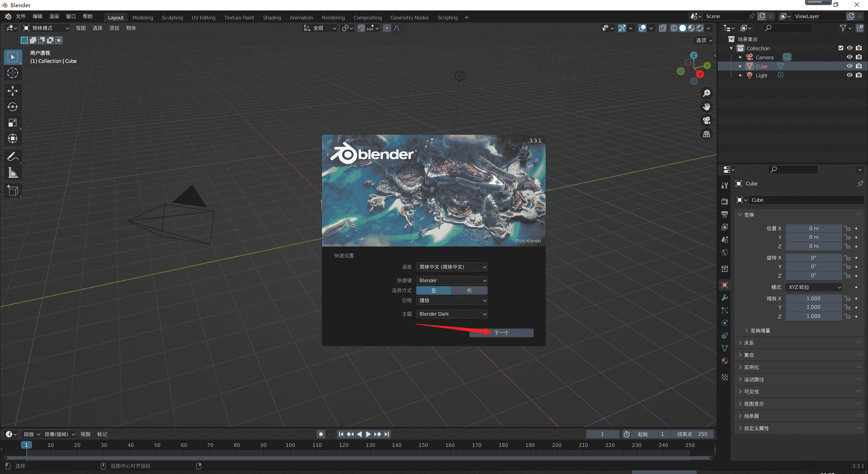Select the Transform tool
868x474 pixels.
(13, 138)
